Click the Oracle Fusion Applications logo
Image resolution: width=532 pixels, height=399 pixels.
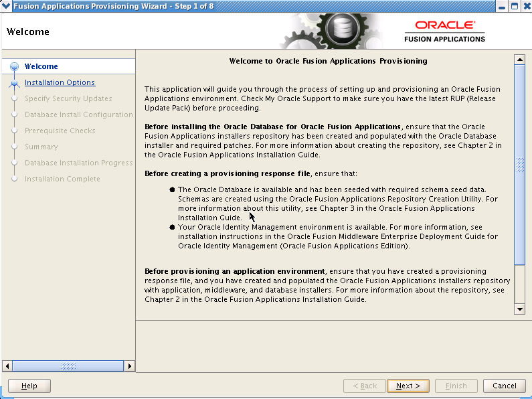[x=444, y=31]
